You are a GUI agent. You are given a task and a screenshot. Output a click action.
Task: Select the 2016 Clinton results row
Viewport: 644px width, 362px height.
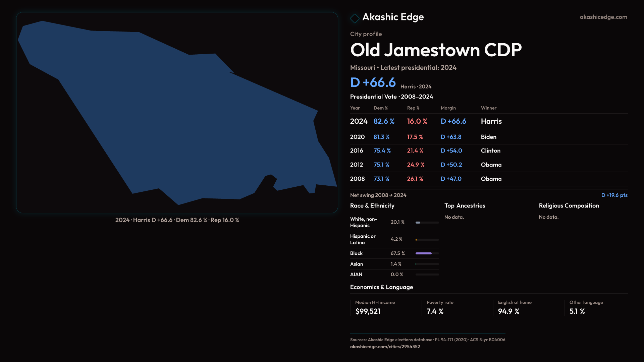tap(488, 151)
